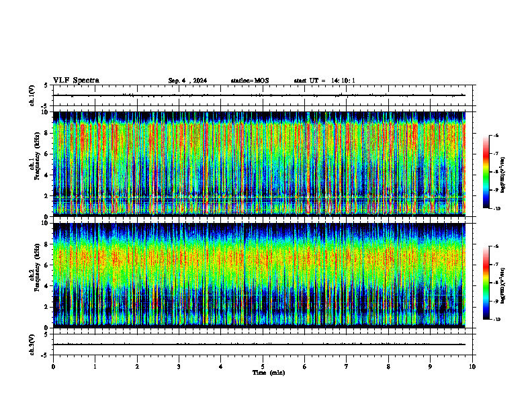
Task: Click the 'station=MOS' header label
Action: (x=250, y=81)
